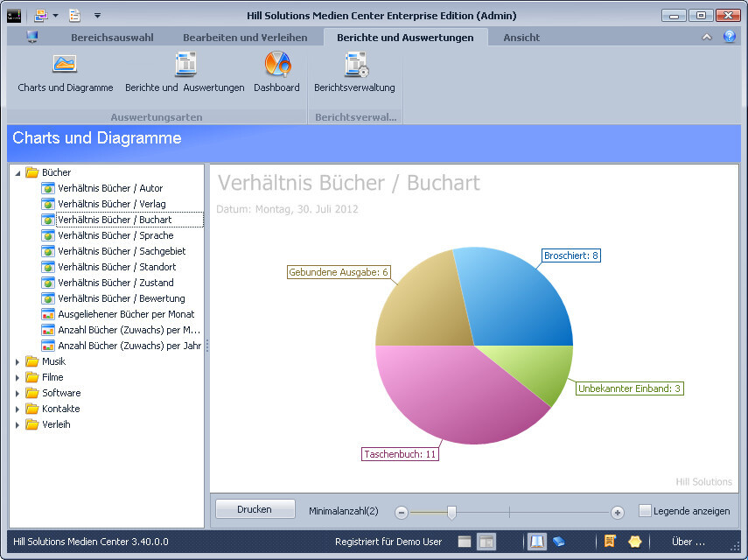
Task: Enable the Legende anzeigen checkbox
Action: (645, 510)
